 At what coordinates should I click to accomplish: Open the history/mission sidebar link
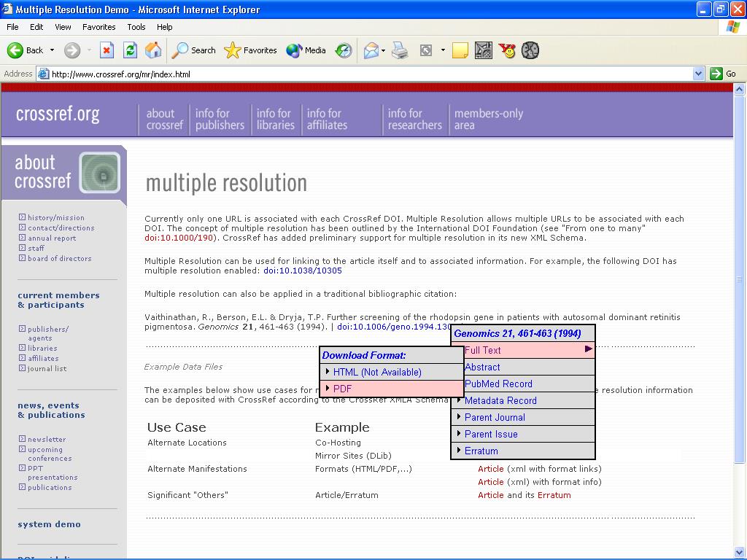tap(55, 217)
